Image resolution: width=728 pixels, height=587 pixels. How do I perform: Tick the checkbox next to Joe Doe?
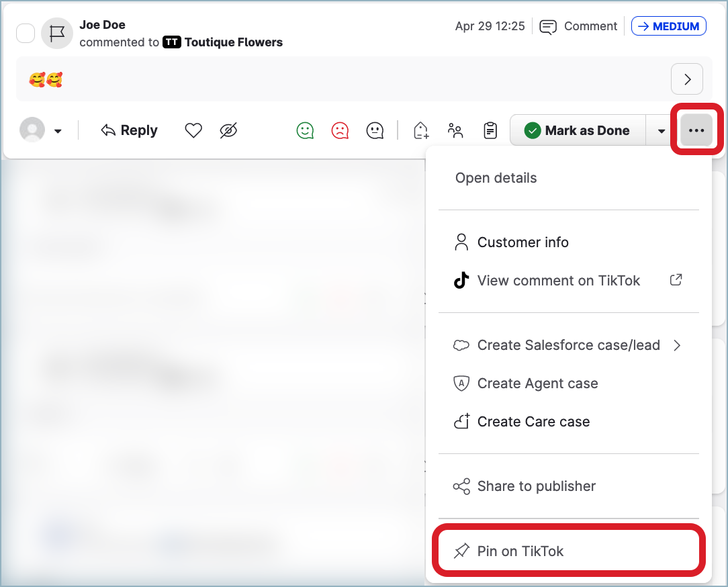point(26,33)
